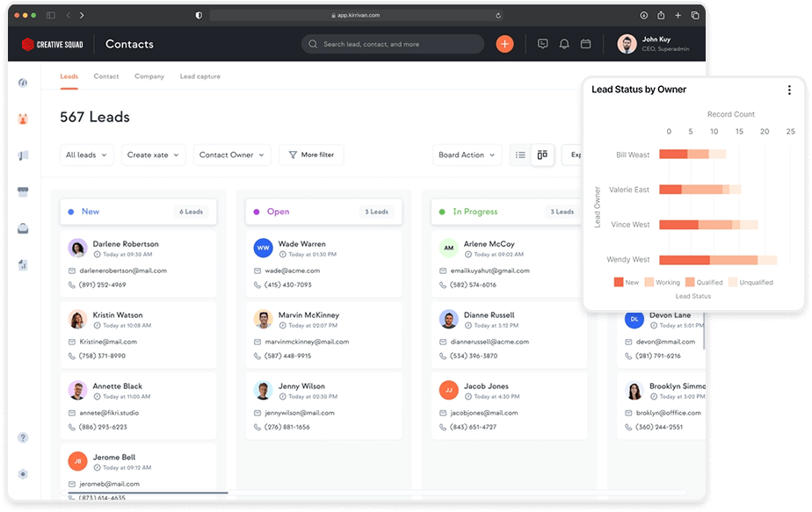Open a new browser tab with plus icon
Image resolution: width=812 pixels, height=512 pixels.
click(x=678, y=16)
